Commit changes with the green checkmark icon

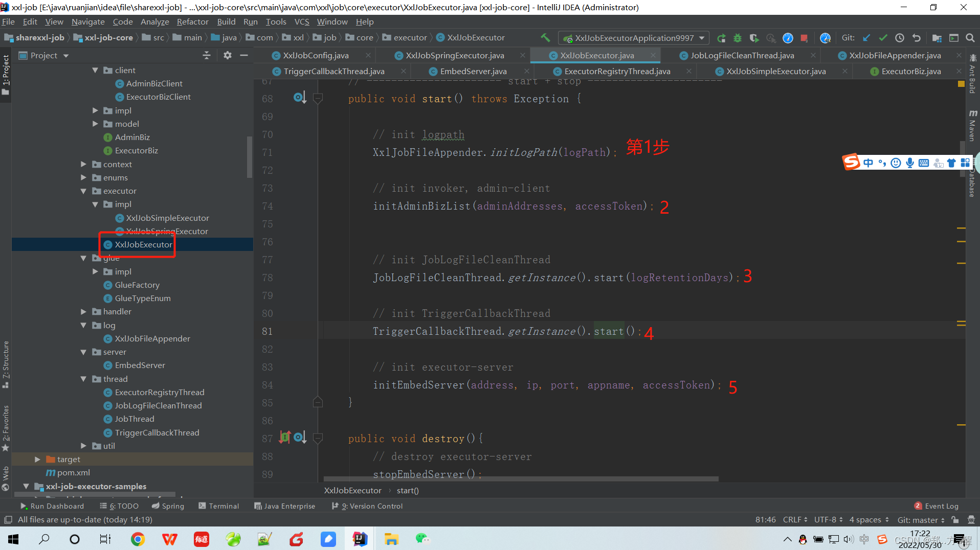coord(883,38)
